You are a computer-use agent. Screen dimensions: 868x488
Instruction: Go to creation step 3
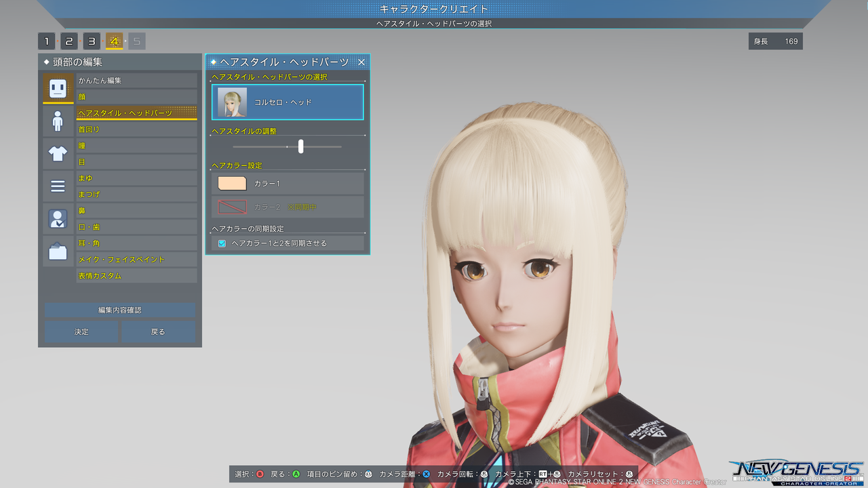(x=92, y=41)
